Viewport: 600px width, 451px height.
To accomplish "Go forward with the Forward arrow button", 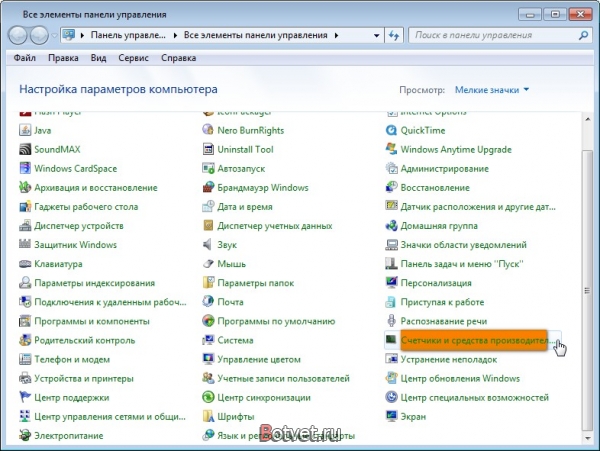I will pyautogui.click(x=39, y=36).
